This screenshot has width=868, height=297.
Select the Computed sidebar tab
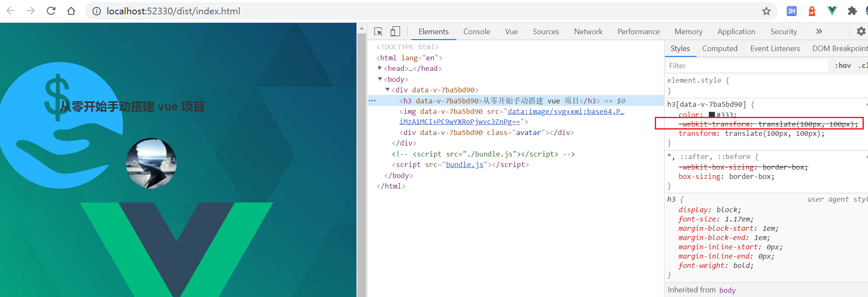pyautogui.click(x=720, y=49)
